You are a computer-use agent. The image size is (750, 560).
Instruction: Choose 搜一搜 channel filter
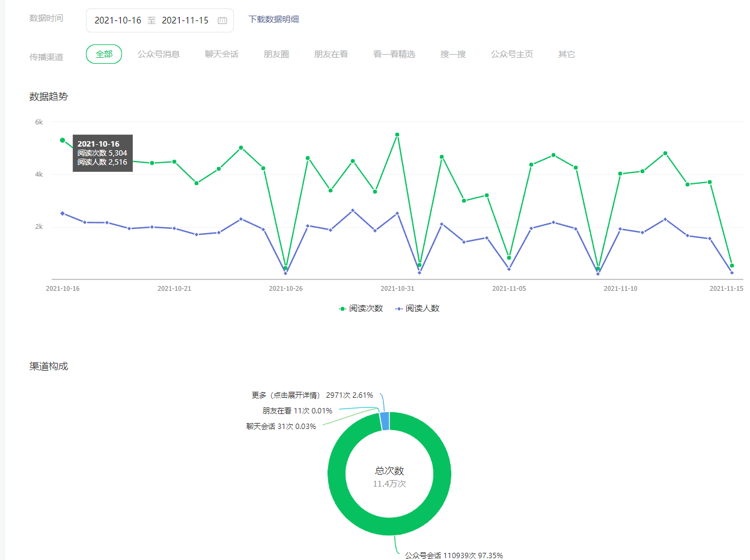point(453,54)
